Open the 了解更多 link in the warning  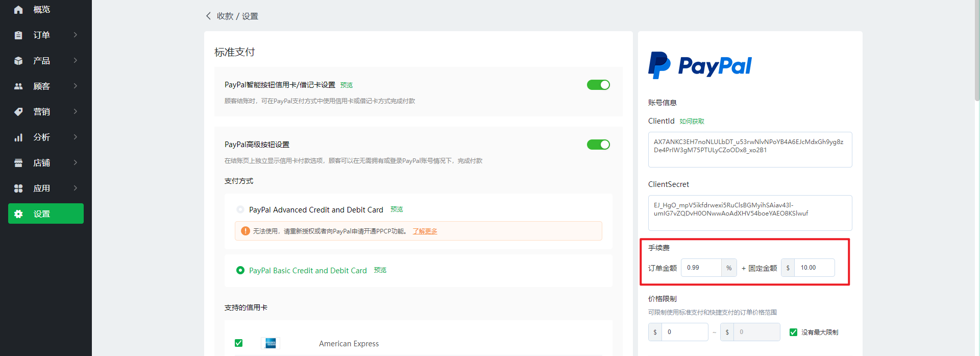[x=425, y=231]
